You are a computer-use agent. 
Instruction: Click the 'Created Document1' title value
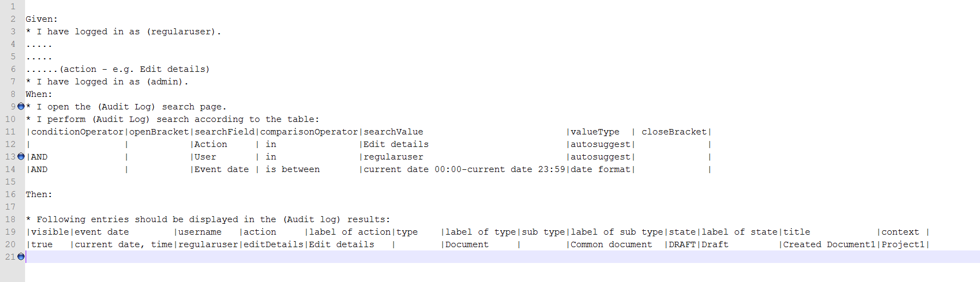point(830,244)
